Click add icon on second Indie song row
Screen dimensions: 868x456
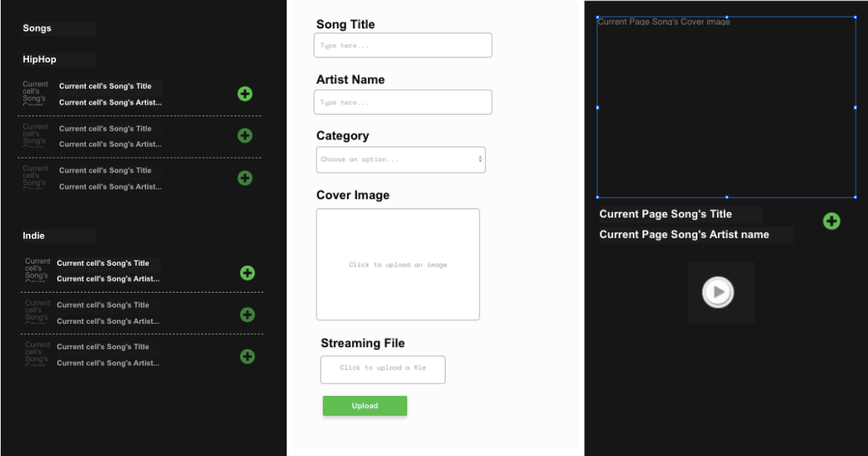click(x=247, y=314)
